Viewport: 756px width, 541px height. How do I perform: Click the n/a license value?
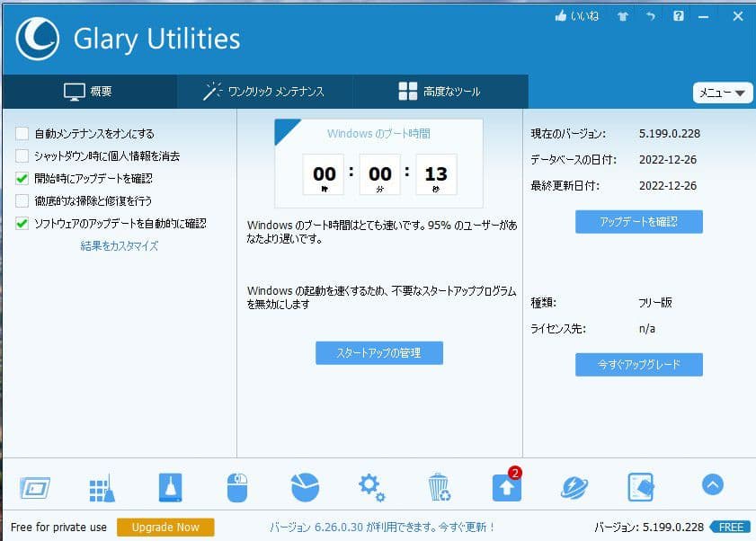click(x=647, y=329)
